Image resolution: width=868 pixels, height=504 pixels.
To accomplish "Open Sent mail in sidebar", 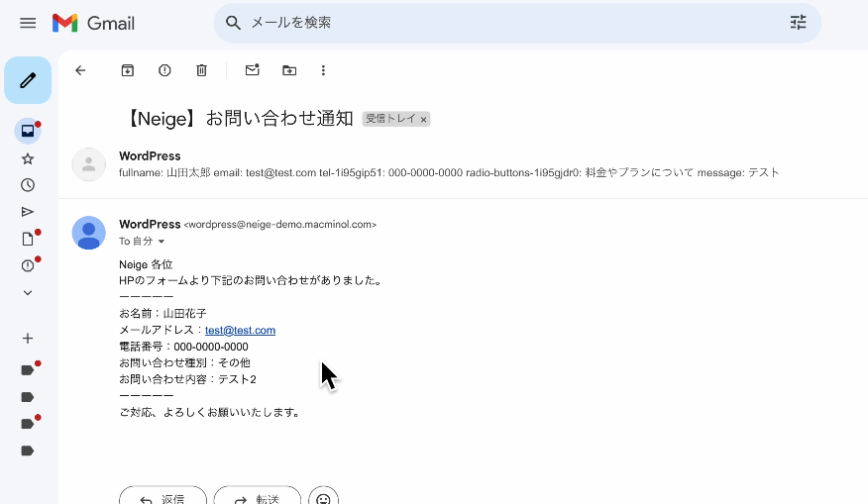I will pos(28,212).
